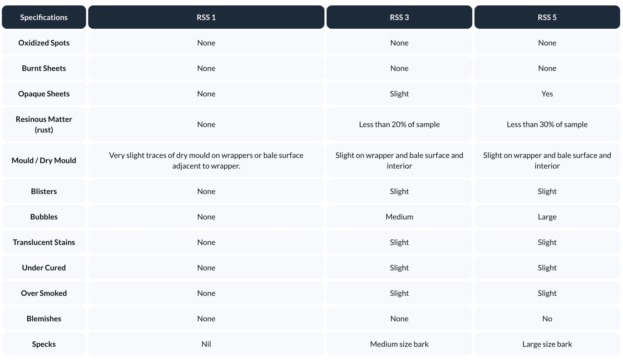Click the Specks 'Nil' cell
The width and height of the screenshot is (623, 364).
pyautogui.click(x=206, y=344)
